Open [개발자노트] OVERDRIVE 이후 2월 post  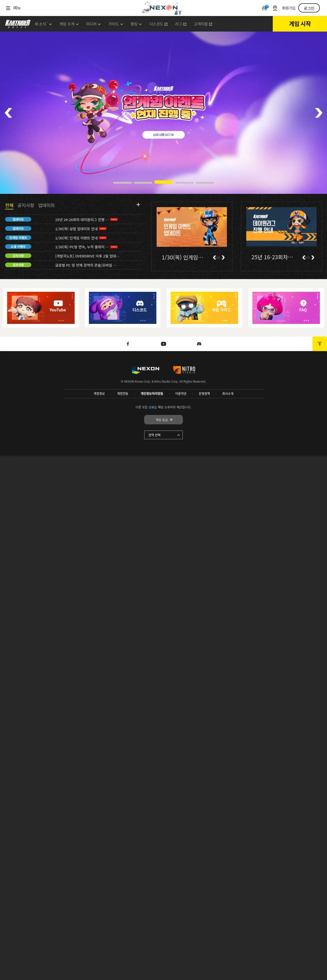[x=87, y=256]
